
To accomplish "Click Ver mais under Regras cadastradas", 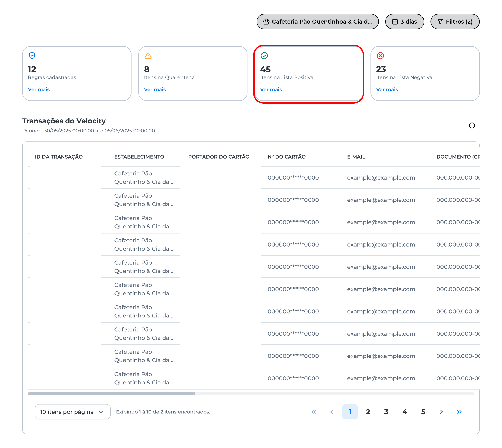I will pos(39,89).
